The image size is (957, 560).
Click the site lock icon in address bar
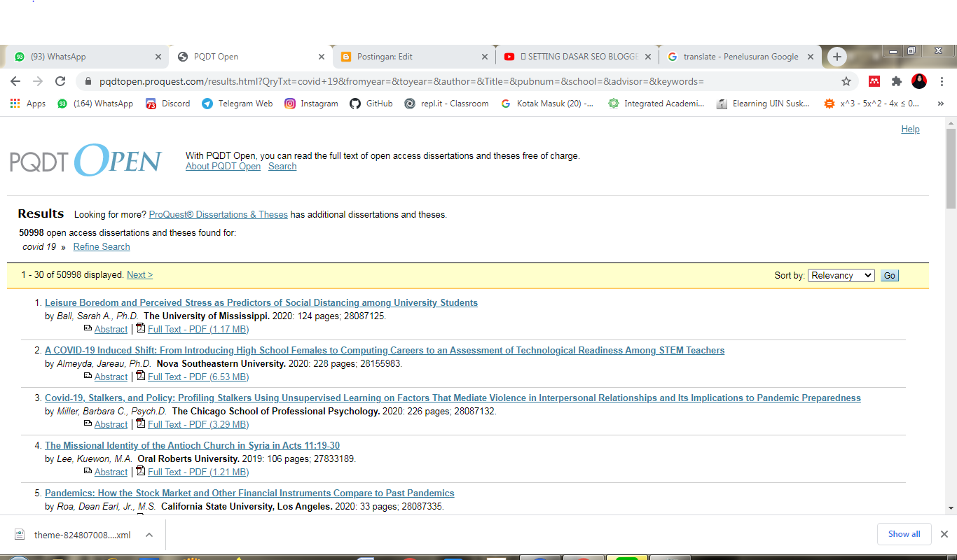tap(88, 81)
